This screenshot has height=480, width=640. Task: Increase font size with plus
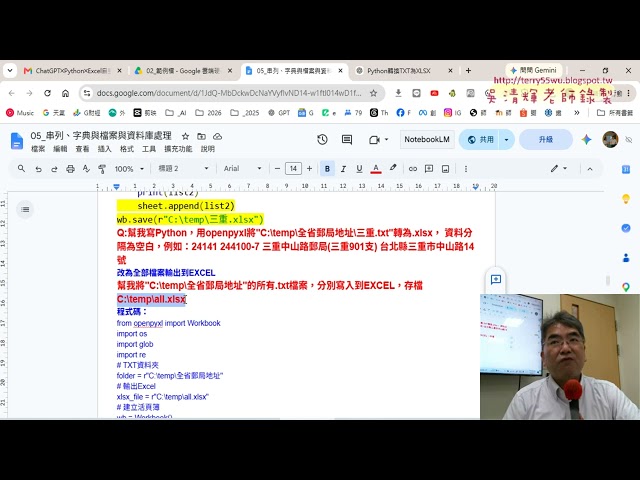[x=309, y=169]
